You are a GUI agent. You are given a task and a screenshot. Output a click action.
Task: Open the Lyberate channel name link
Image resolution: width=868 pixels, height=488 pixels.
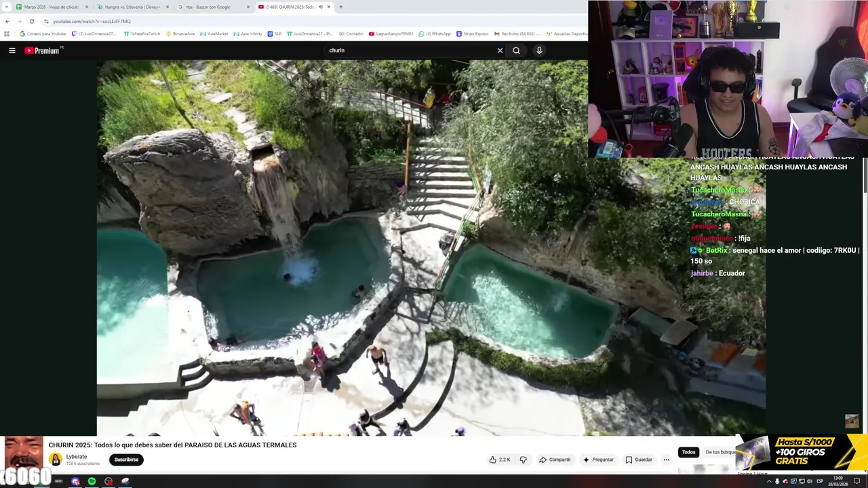pyautogui.click(x=77, y=457)
